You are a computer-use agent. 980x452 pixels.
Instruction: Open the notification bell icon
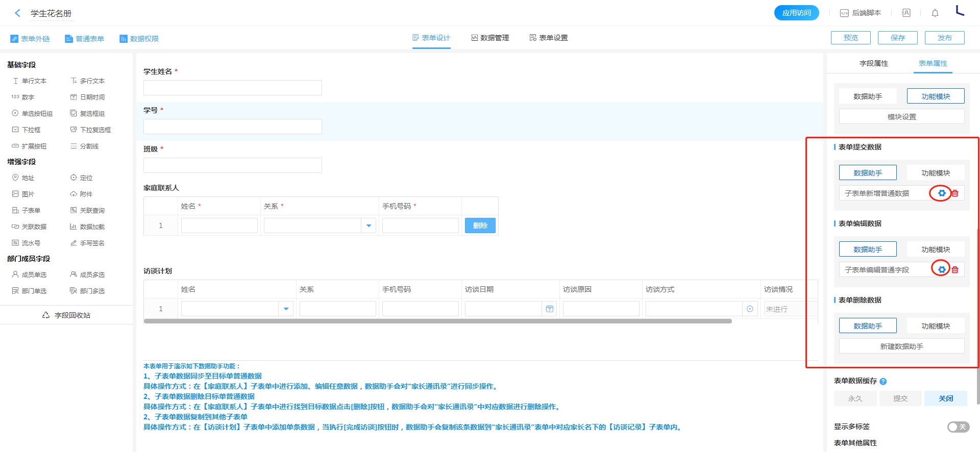tap(935, 13)
